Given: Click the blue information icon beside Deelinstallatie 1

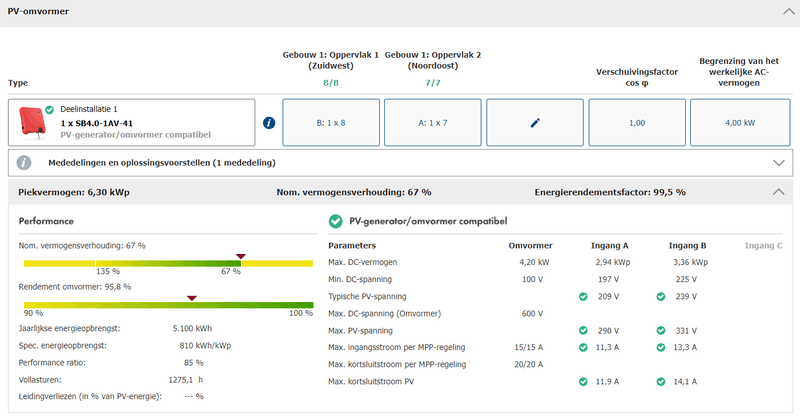Looking at the screenshot, I should (x=268, y=123).
